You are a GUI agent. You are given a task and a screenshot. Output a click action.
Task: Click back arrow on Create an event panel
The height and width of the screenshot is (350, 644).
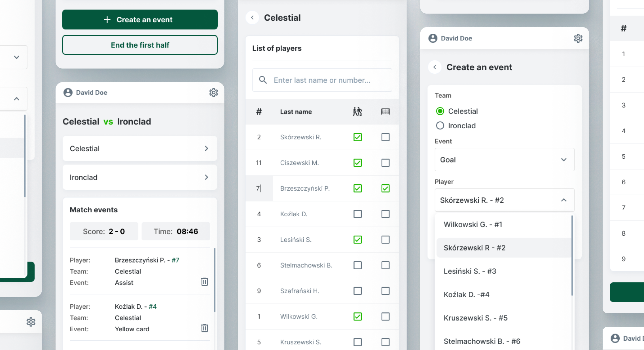click(435, 67)
